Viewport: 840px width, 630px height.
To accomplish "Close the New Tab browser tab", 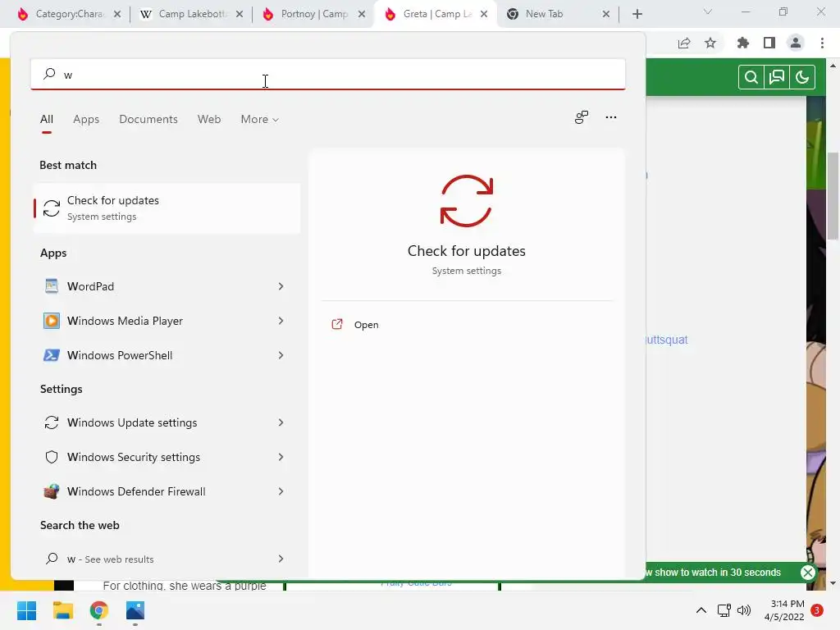I will pos(606,14).
